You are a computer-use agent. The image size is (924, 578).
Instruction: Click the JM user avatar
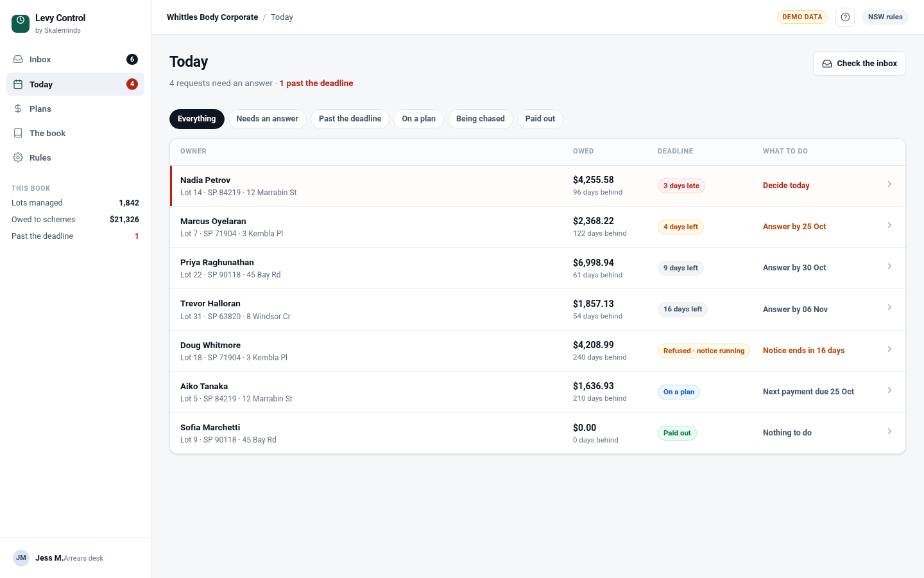(21, 557)
